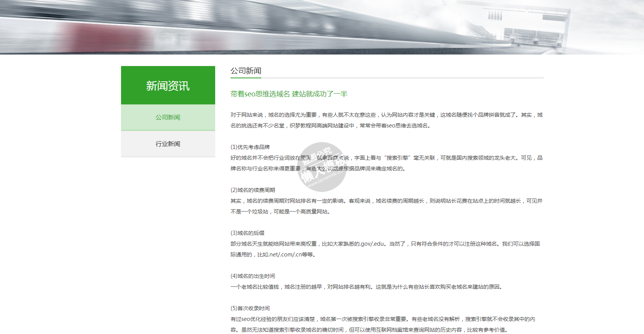Click the paragraph starting with 其实，域名的续费周期

click(386, 201)
